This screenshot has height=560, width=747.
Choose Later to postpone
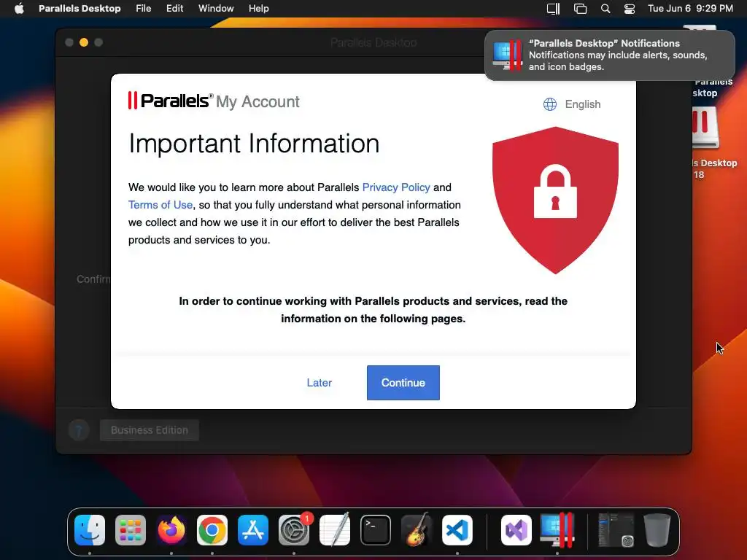tap(320, 383)
